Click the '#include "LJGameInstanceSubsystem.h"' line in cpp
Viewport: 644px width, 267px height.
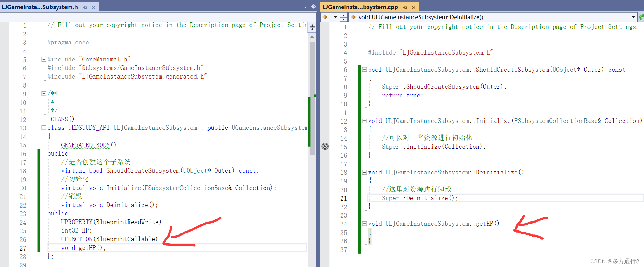point(430,52)
